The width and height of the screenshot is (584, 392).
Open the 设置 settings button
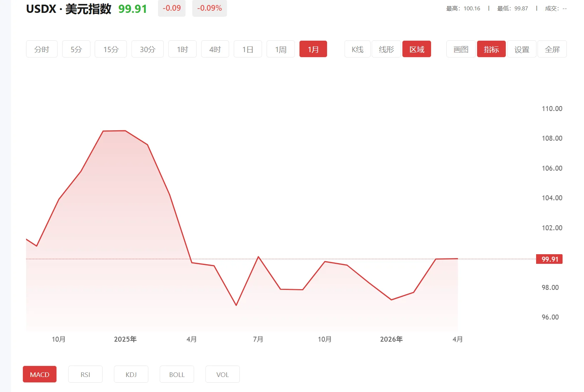[522, 49]
